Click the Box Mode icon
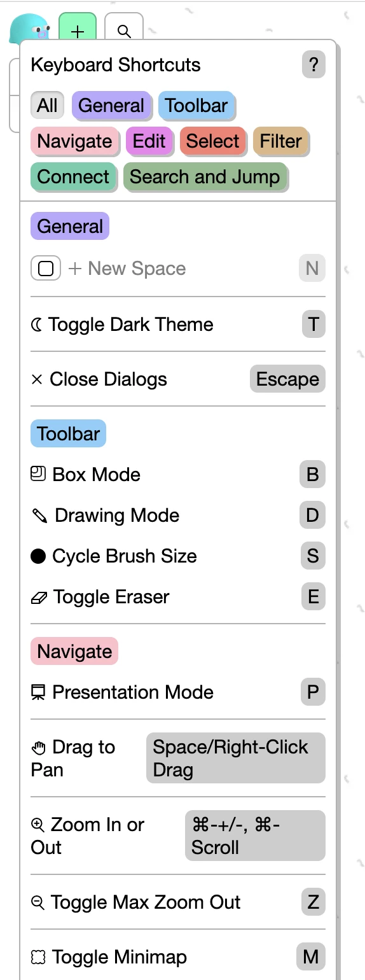This screenshot has height=980, width=365. (x=38, y=474)
